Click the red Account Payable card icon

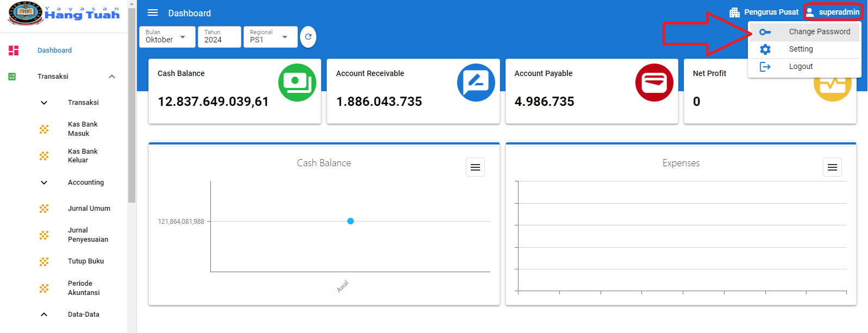pos(654,83)
